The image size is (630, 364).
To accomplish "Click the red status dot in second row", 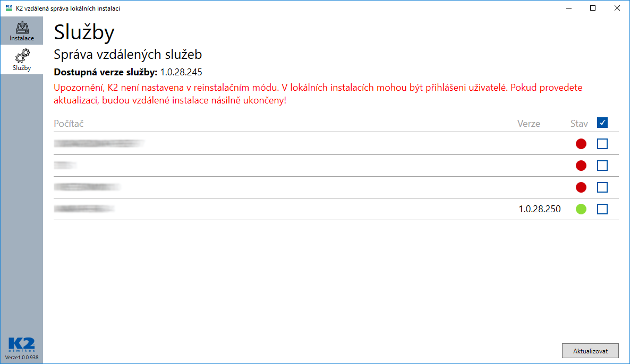I will [x=581, y=166].
